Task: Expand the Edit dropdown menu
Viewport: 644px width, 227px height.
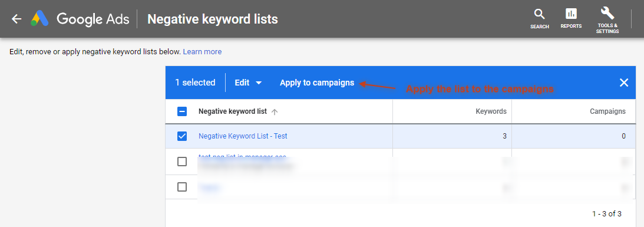Action: 248,83
